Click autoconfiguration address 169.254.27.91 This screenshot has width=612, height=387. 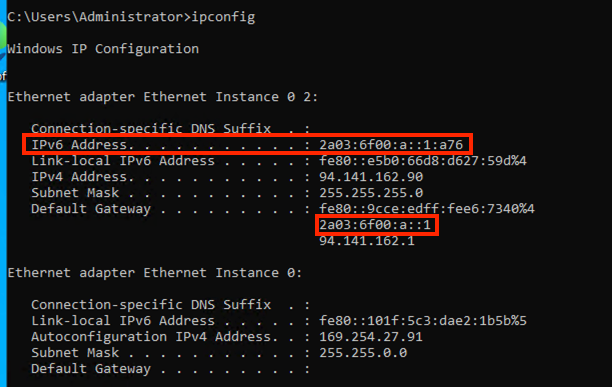[371, 337]
